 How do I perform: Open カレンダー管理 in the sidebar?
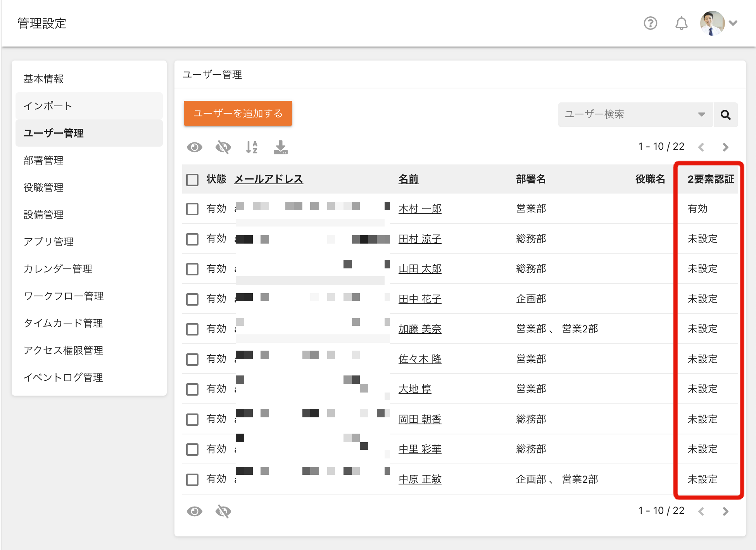click(89, 269)
